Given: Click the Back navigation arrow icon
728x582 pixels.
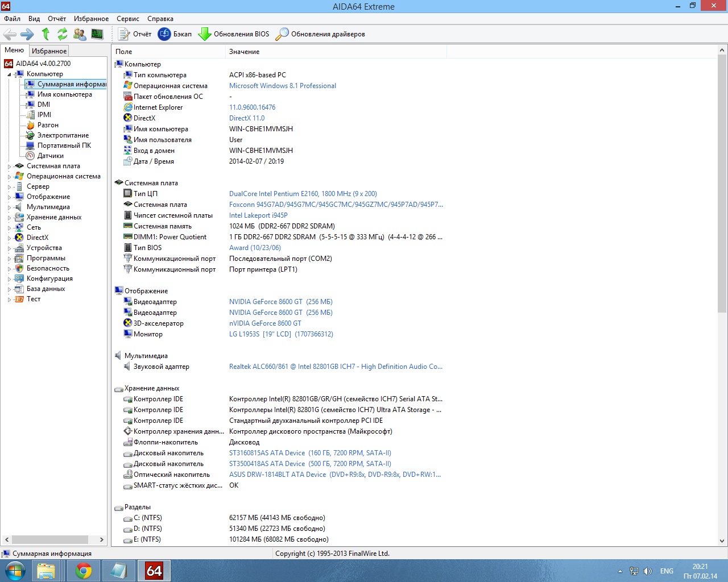Looking at the screenshot, I should pos(10,34).
